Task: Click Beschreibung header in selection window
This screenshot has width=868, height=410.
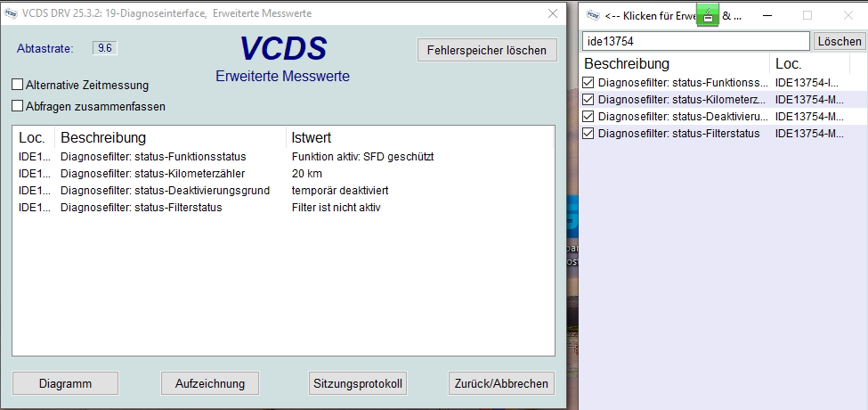Action: [675, 63]
